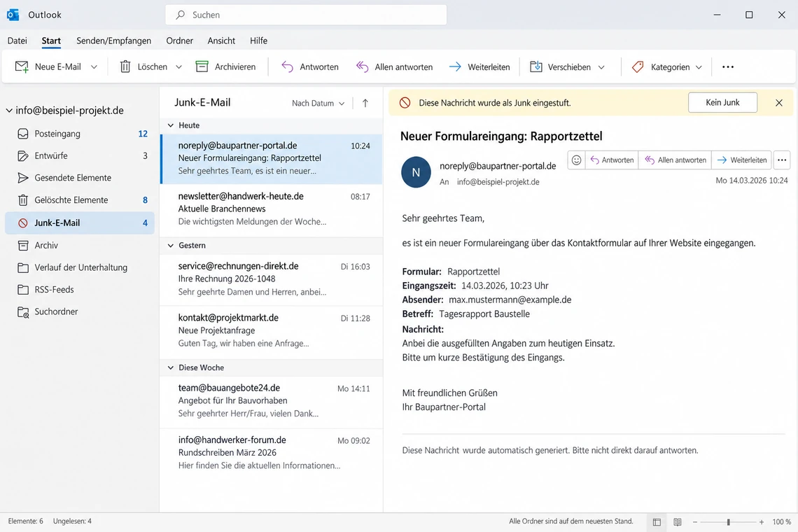
Task: Open the Datei menu
Action: (x=17, y=41)
